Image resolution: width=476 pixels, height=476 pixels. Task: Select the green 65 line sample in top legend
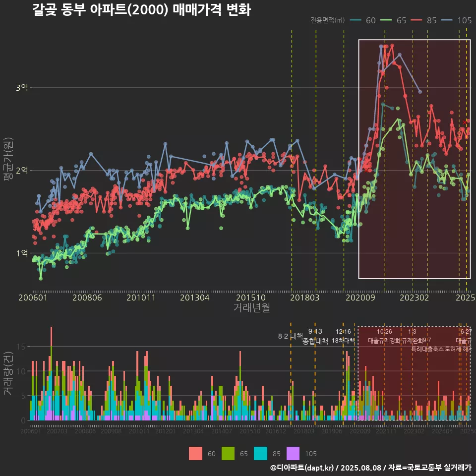[x=386, y=20]
